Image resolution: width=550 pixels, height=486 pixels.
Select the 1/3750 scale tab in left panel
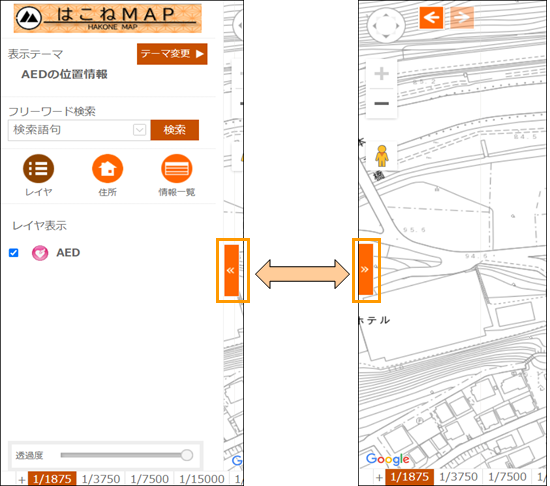(101, 479)
